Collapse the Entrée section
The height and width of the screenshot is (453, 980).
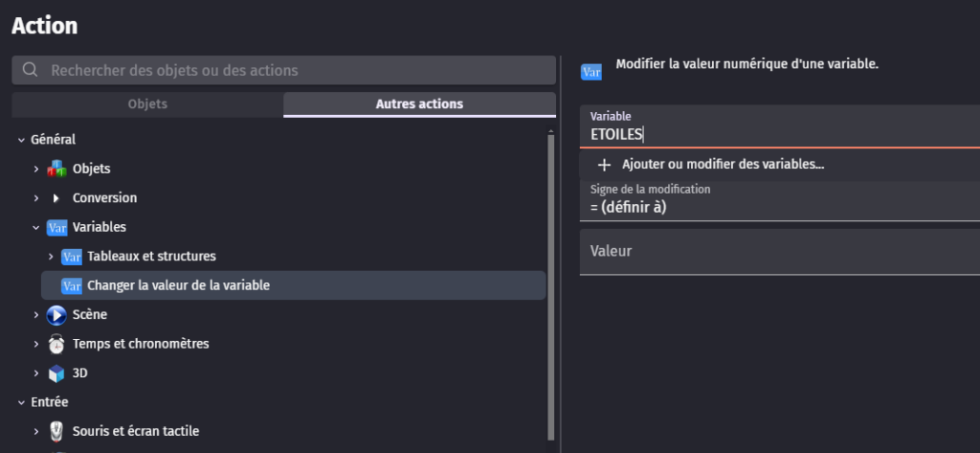coord(21,402)
